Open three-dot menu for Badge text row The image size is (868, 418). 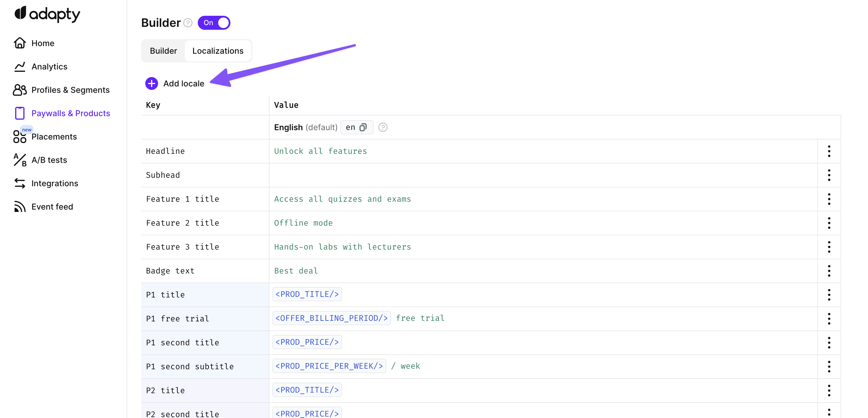tap(829, 271)
